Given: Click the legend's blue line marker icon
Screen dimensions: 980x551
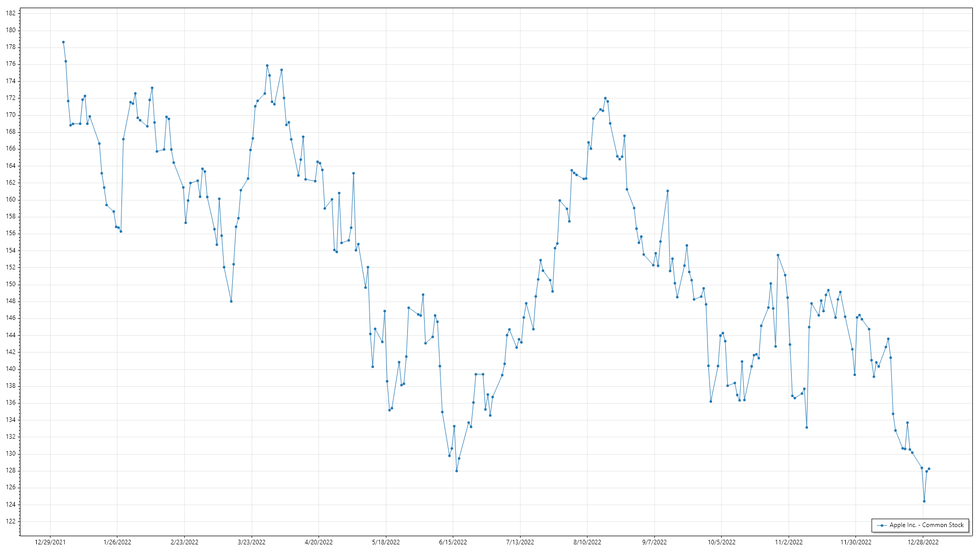Looking at the screenshot, I should pos(882,525).
